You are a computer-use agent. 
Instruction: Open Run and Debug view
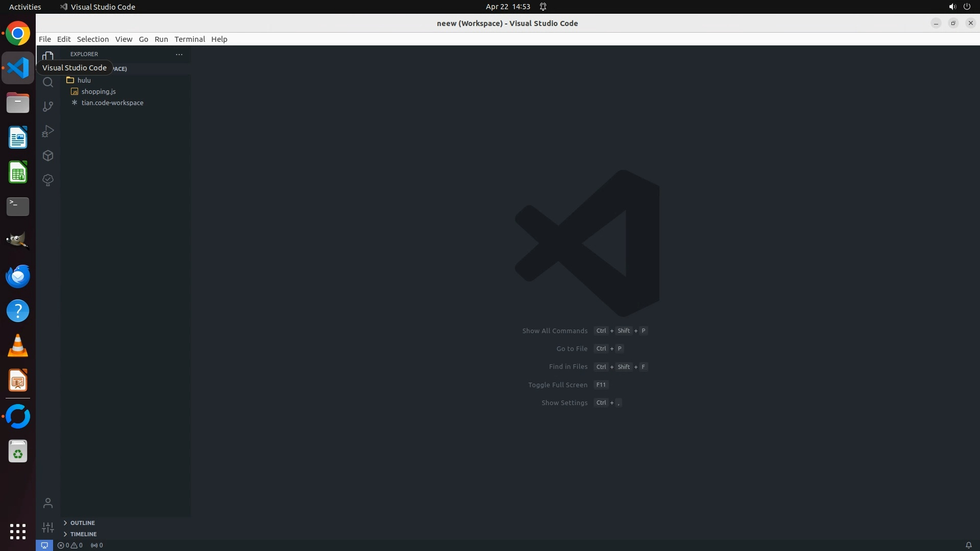[x=48, y=131]
